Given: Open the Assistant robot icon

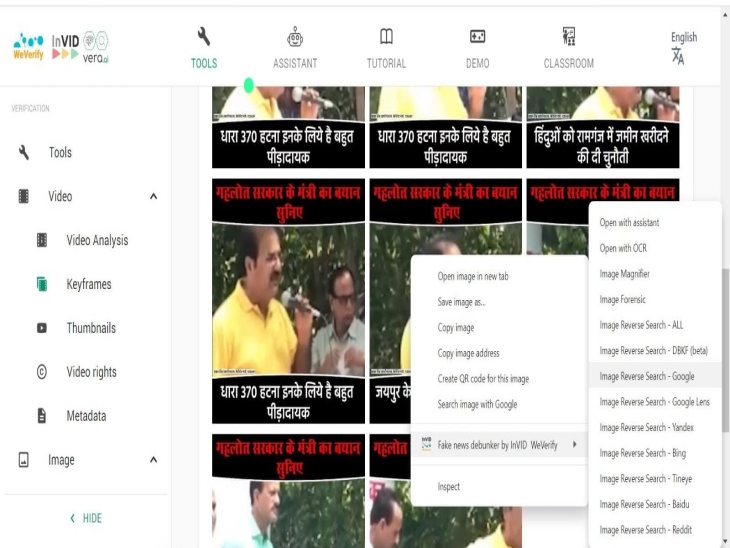Looking at the screenshot, I should click(295, 36).
